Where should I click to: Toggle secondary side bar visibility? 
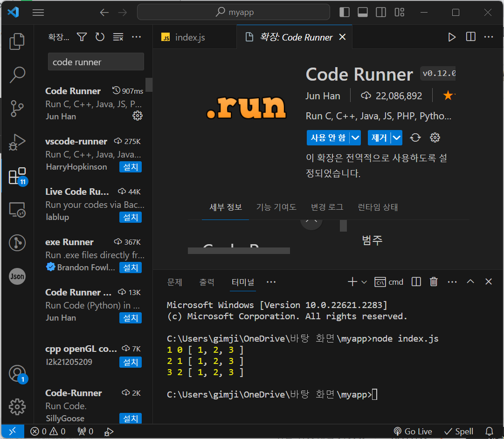[x=381, y=13]
